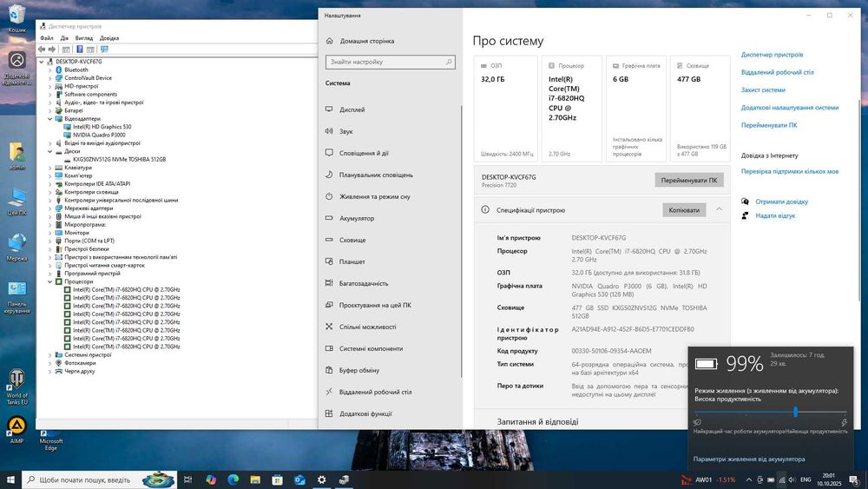
Task: Open the Microsoft Edge desktop shortcut
Action: (51, 440)
